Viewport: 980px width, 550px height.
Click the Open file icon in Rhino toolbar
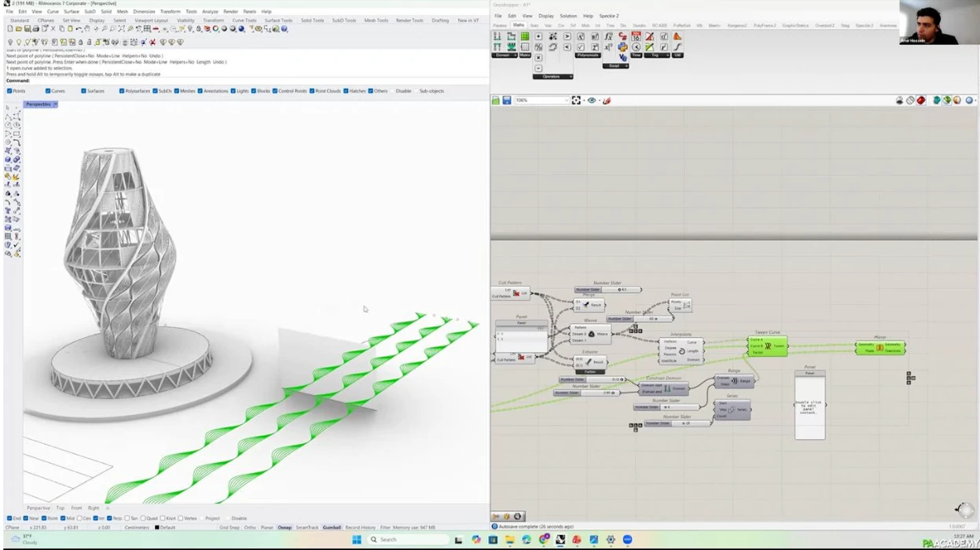[x=19, y=29]
